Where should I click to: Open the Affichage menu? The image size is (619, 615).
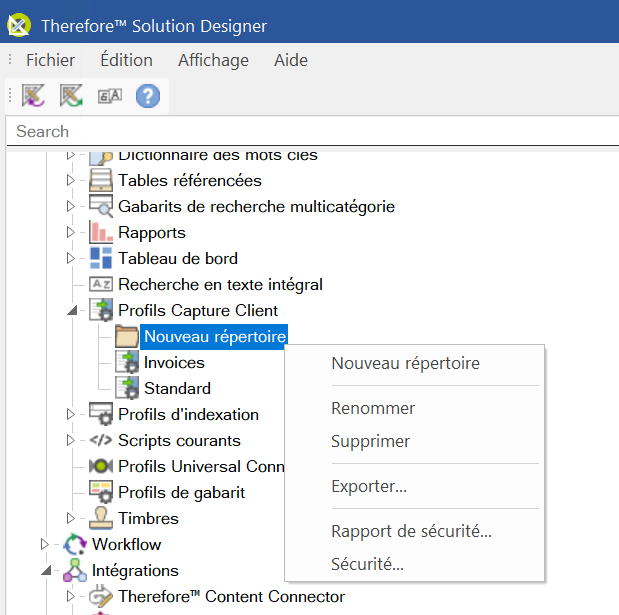click(x=213, y=60)
